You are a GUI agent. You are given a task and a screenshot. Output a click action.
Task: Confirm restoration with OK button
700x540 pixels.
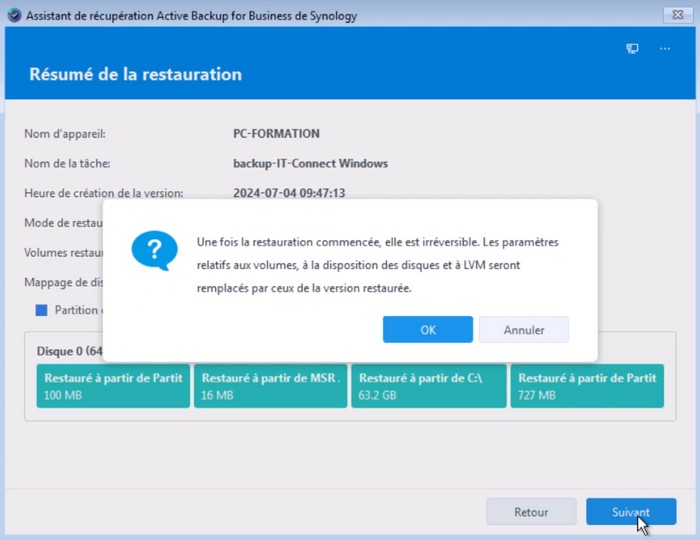tap(428, 329)
